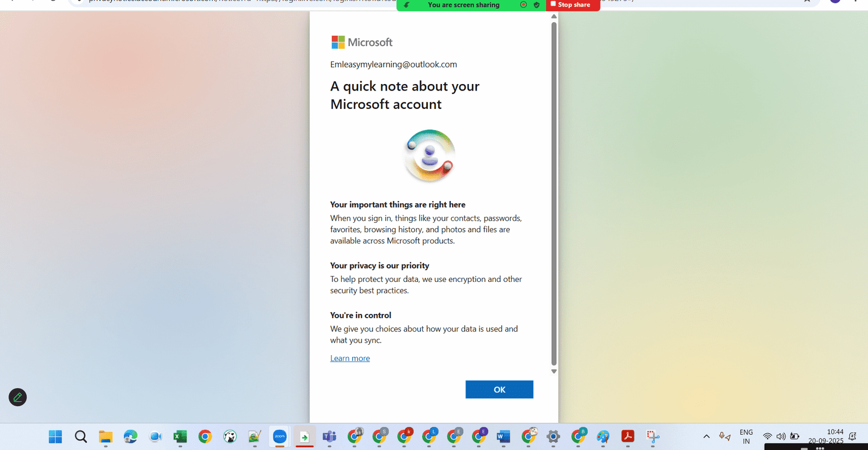The image size is (868, 450).
Task: Open the volume control in system tray
Action: pyautogui.click(x=781, y=436)
